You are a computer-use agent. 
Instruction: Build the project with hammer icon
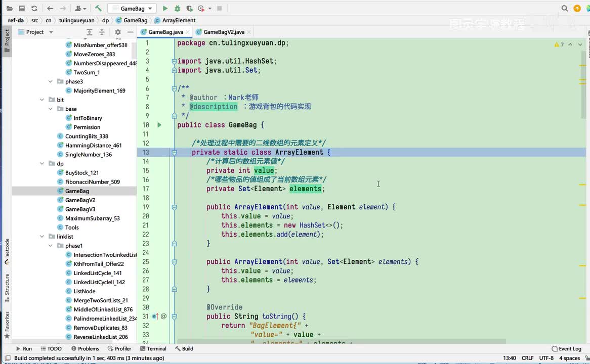98,9
